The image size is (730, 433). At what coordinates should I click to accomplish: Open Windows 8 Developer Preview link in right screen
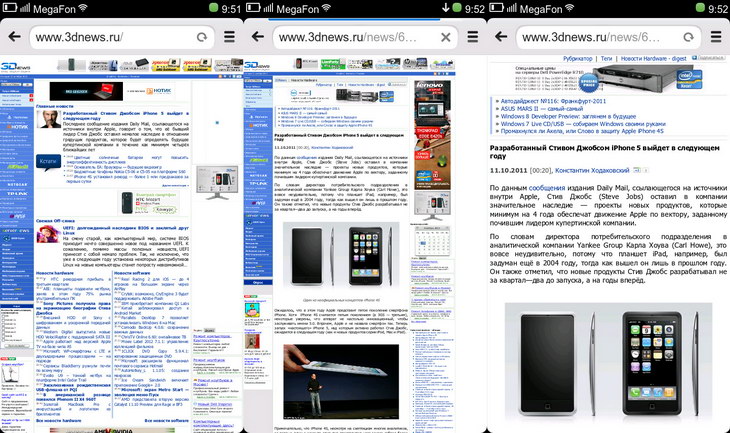coord(568,116)
